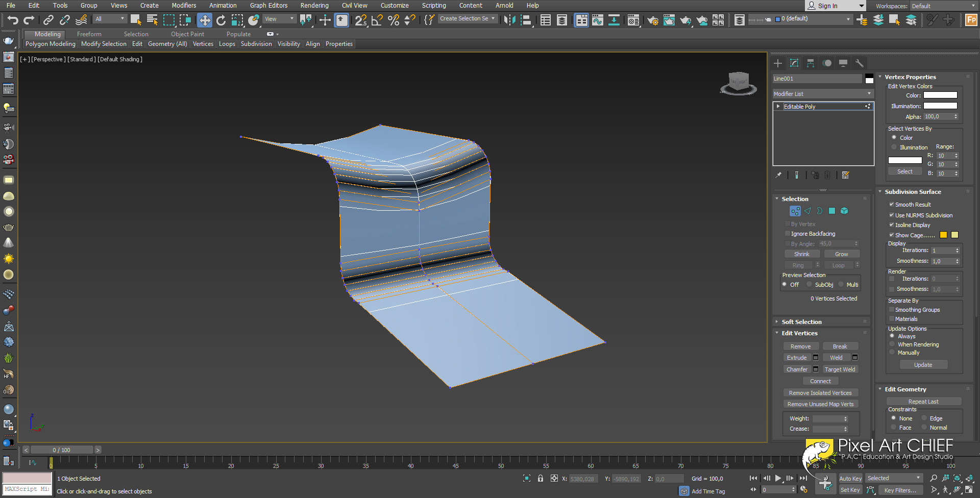Switch to Object Paint ribbon tab
Screen dimensions: 980x498
click(x=187, y=34)
